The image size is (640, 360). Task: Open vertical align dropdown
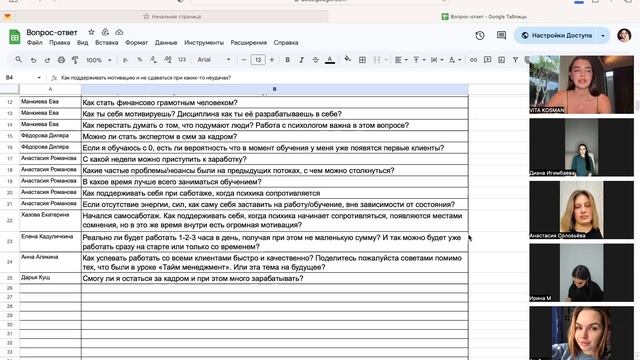pyautogui.click(x=419, y=60)
